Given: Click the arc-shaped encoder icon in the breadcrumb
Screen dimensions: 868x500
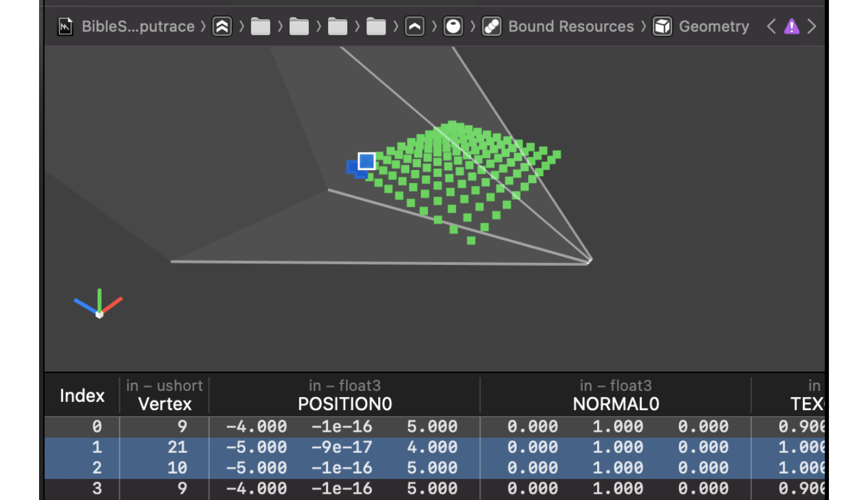Looking at the screenshot, I should [414, 26].
